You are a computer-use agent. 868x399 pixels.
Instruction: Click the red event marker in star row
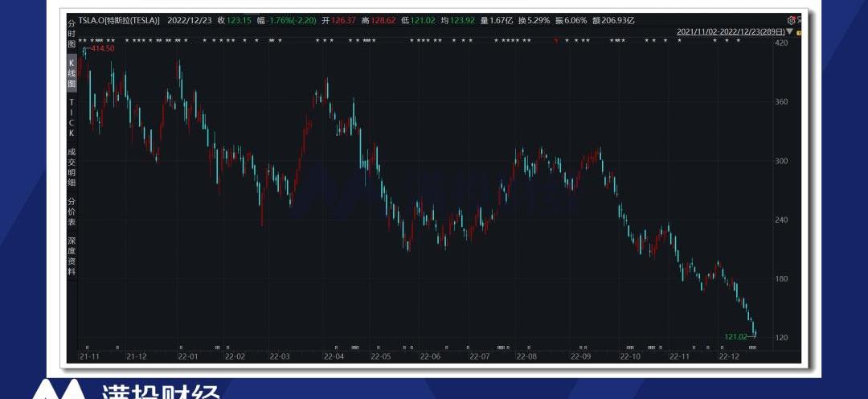tap(556, 41)
